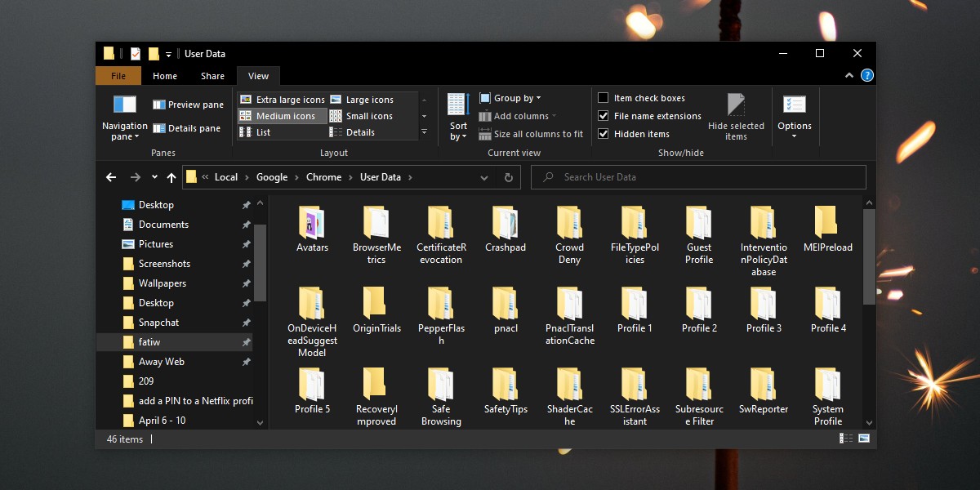Select the View ribbon tab
Viewport: 980px width, 490px height.
258,76
